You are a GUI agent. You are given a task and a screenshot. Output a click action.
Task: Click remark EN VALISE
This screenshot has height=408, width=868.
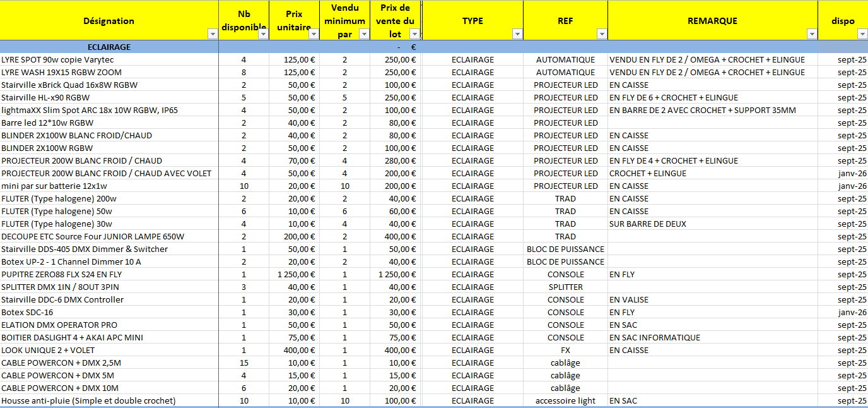[713, 299]
